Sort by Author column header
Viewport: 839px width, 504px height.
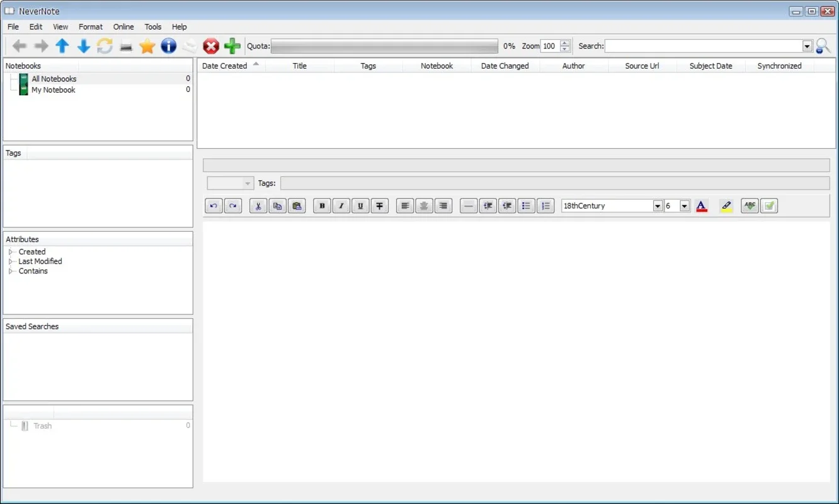point(574,66)
